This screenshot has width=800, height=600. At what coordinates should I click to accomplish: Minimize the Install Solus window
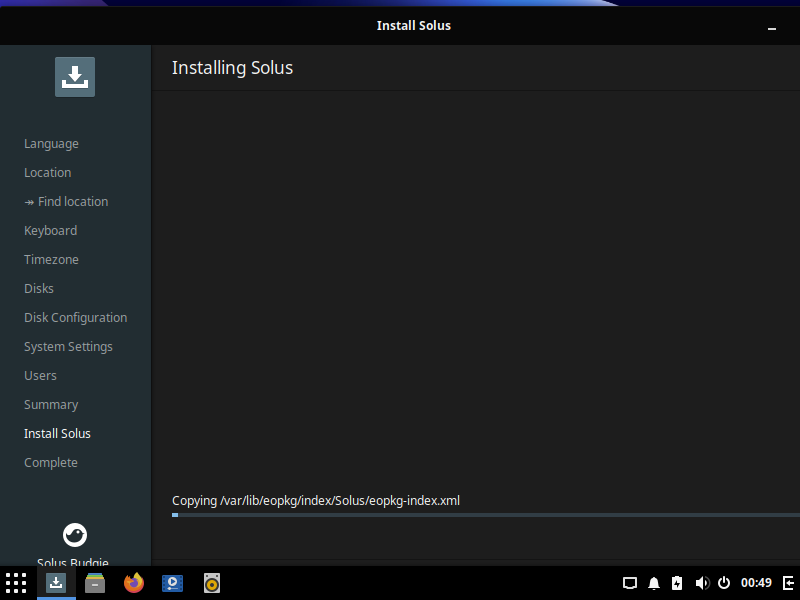point(772,28)
